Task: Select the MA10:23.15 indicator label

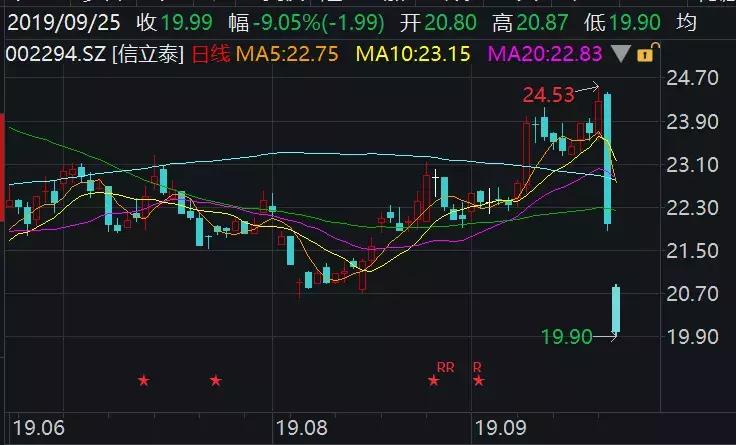Action: tap(413, 54)
